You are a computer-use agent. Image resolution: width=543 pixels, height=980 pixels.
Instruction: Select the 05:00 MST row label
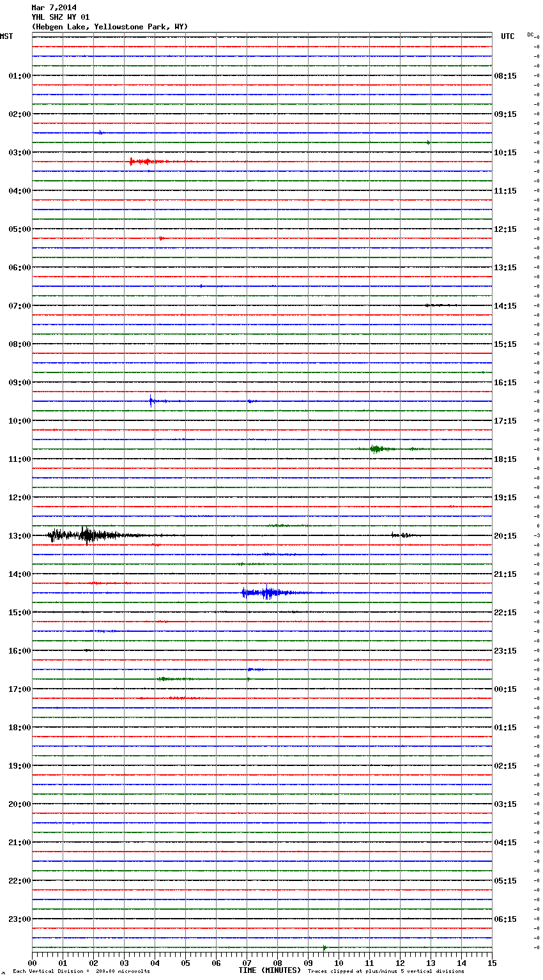point(20,229)
